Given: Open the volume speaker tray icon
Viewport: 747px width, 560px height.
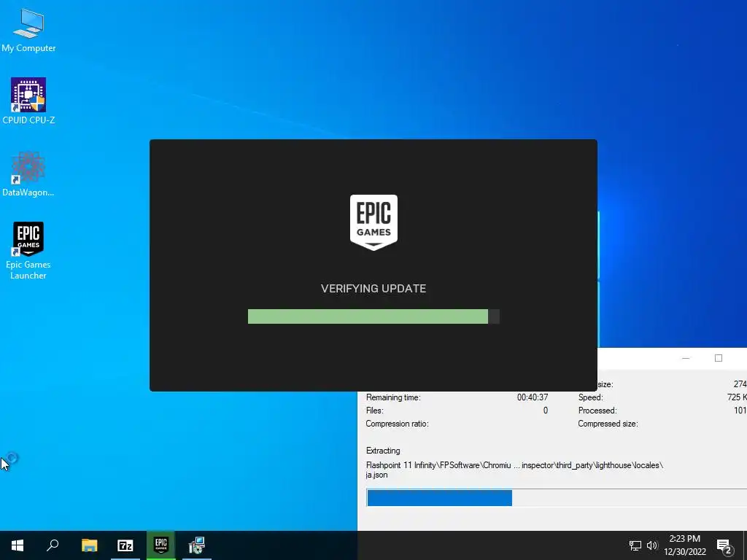Looking at the screenshot, I should [x=652, y=545].
